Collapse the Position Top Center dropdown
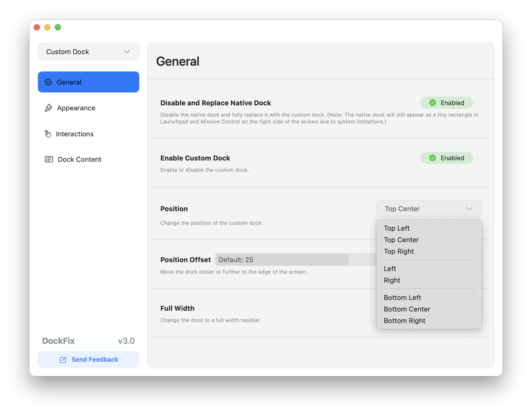The image size is (532, 415). point(428,209)
